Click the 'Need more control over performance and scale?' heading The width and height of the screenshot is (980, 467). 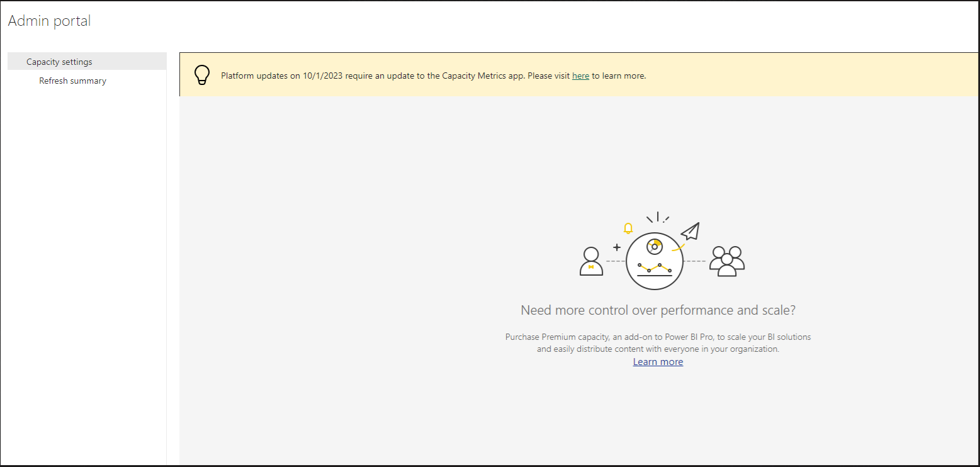click(658, 310)
